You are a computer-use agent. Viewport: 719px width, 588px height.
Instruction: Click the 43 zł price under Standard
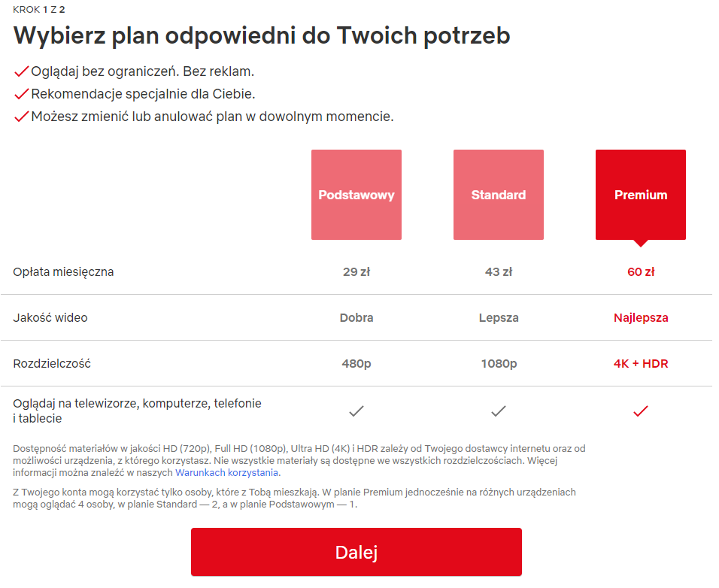pyautogui.click(x=498, y=271)
